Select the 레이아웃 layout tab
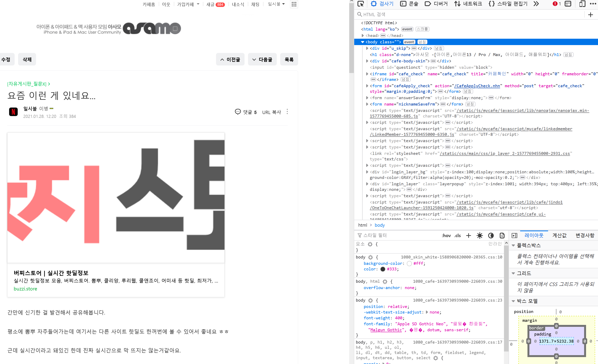 534,235
